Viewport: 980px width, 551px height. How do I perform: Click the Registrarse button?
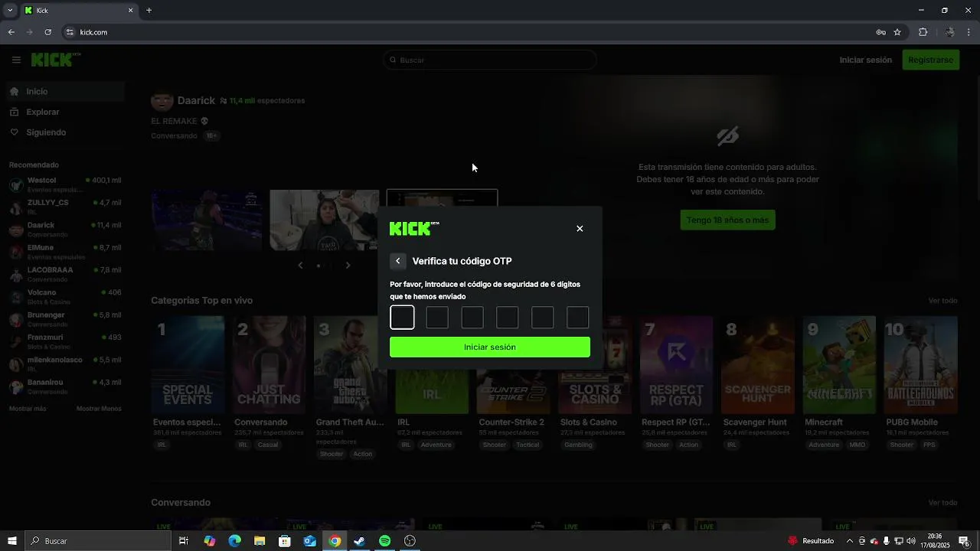tap(930, 60)
